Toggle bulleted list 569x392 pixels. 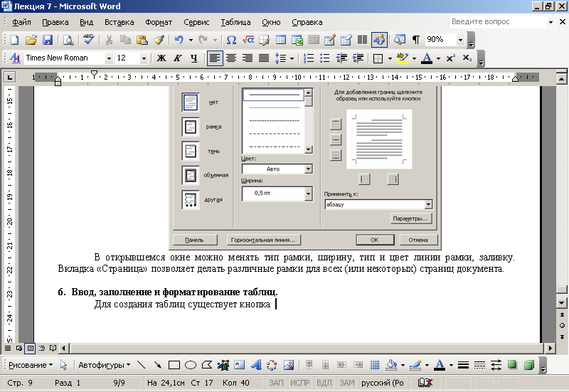pyautogui.click(x=325, y=58)
